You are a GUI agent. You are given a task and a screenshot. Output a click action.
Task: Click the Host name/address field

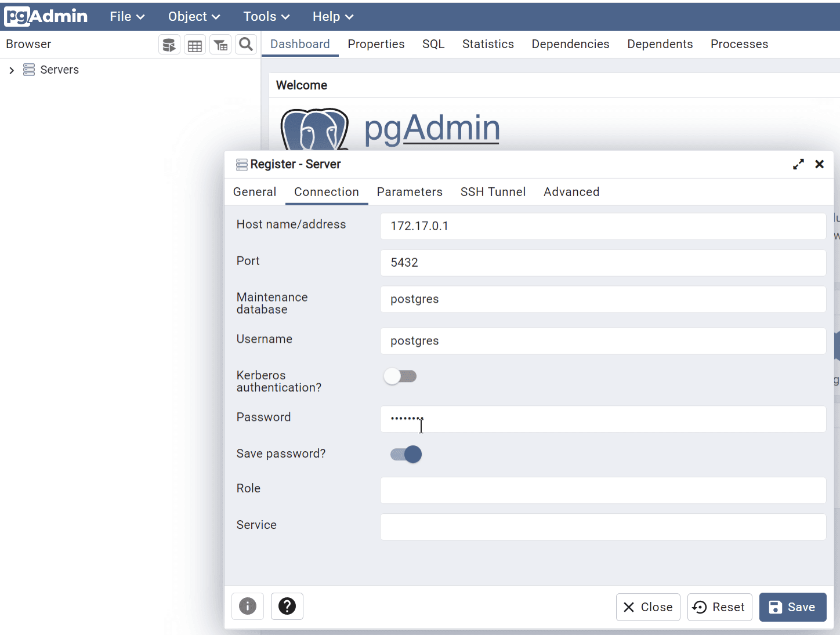603,226
